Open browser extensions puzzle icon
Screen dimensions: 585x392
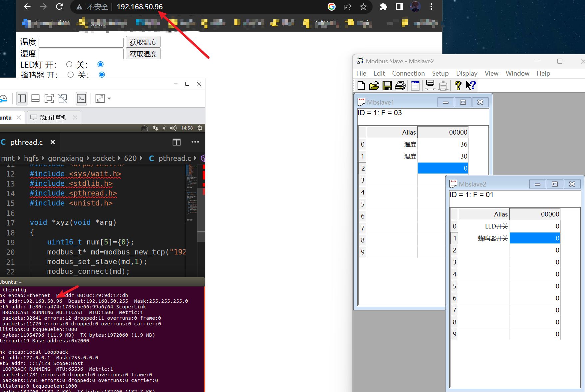coord(384,7)
